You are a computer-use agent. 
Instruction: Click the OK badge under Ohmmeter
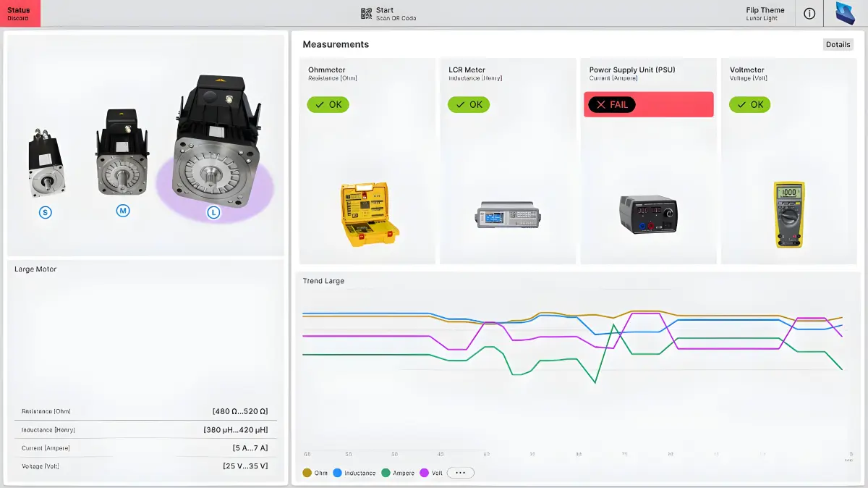click(x=328, y=104)
